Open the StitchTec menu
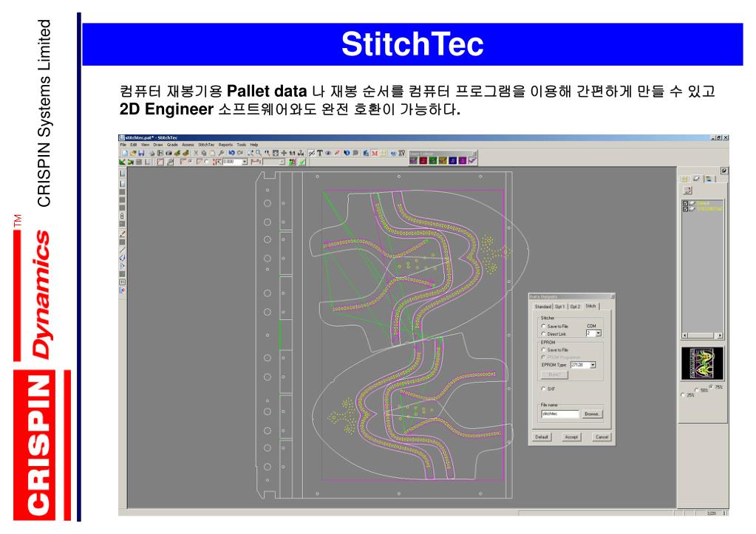The image size is (756, 534). 206,145
